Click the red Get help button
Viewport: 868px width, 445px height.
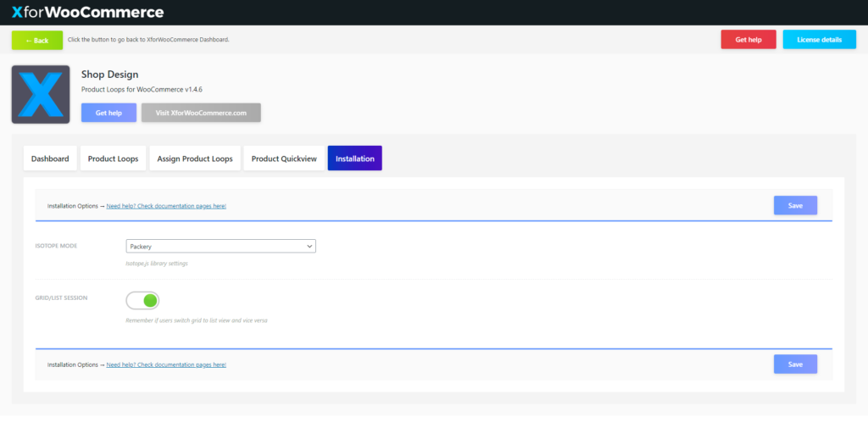click(748, 40)
